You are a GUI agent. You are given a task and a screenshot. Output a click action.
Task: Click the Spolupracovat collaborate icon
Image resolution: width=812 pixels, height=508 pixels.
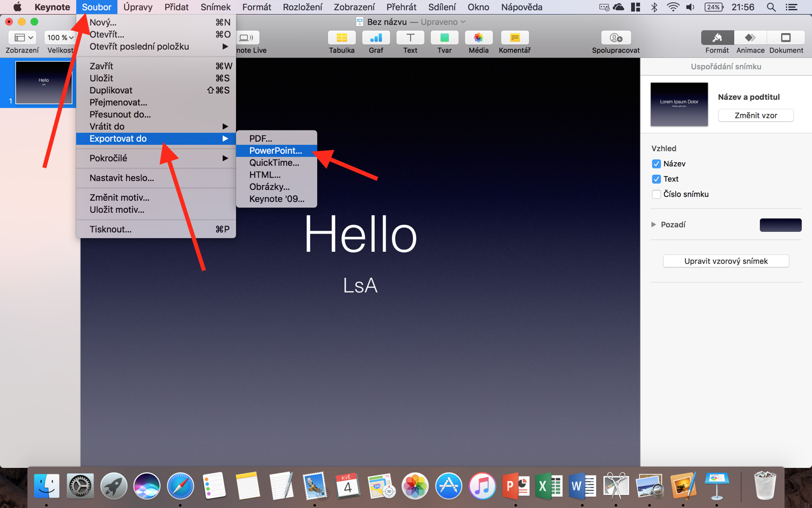coord(615,38)
